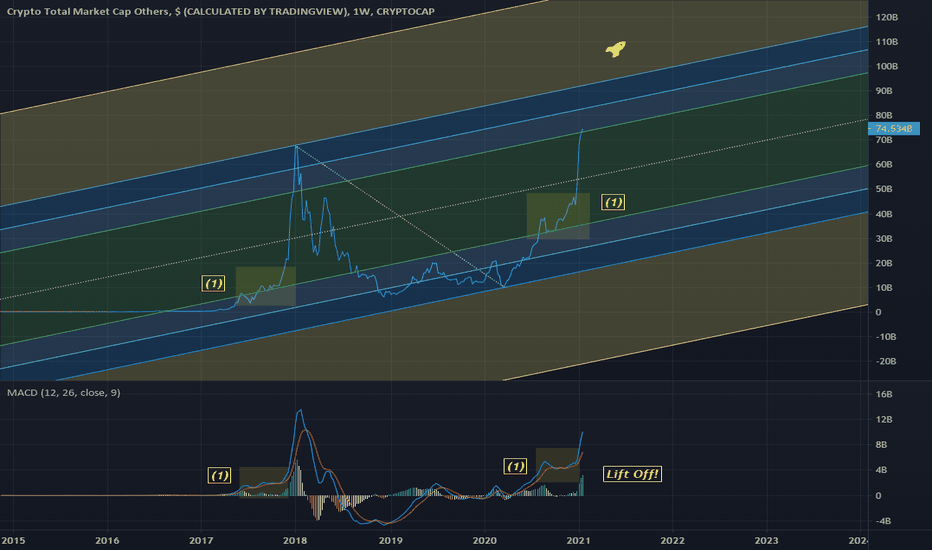
Task: Click the 30B price axis label
Action: pyautogui.click(x=884, y=238)
